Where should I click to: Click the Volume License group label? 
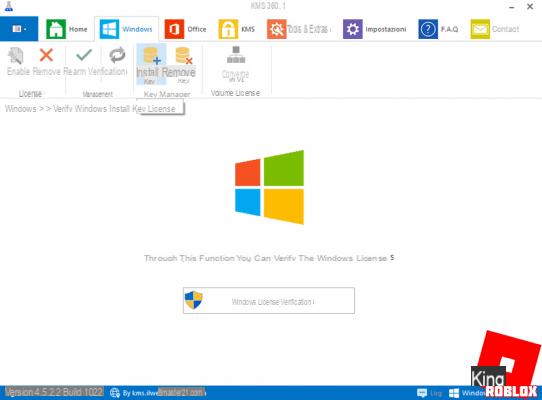click(x=235, y=93)
